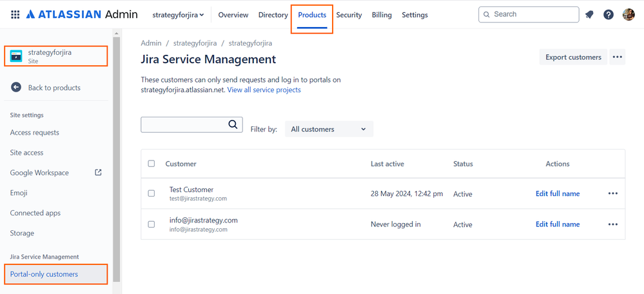644x294 pixels.
Task: Open Storage in the sidebar
Action: [x=22, y=233]
